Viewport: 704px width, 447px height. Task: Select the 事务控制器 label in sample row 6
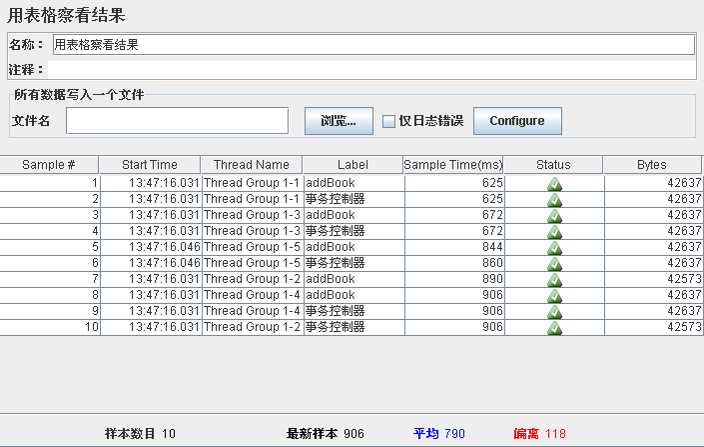tap(335, 263)
